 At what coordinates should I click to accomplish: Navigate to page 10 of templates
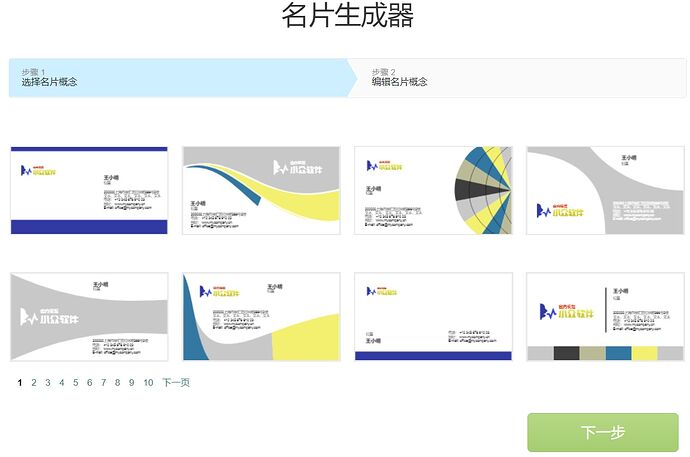pos(148,383)
